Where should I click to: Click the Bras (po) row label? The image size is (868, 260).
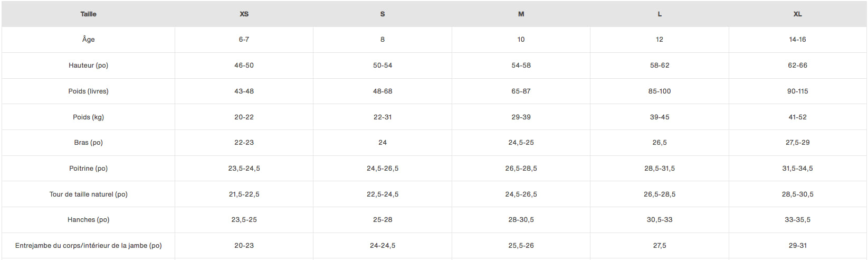(88, 143)
